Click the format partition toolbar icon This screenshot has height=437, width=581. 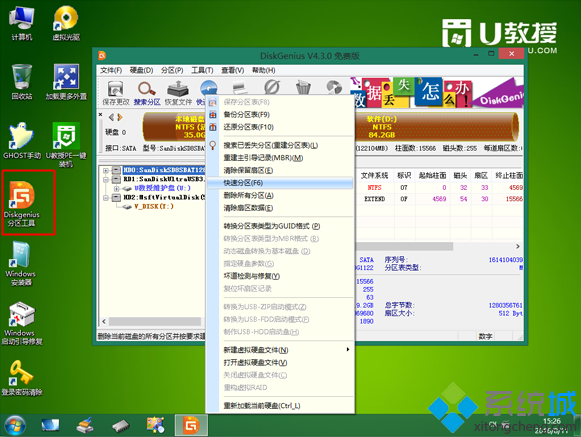[240, 87]
